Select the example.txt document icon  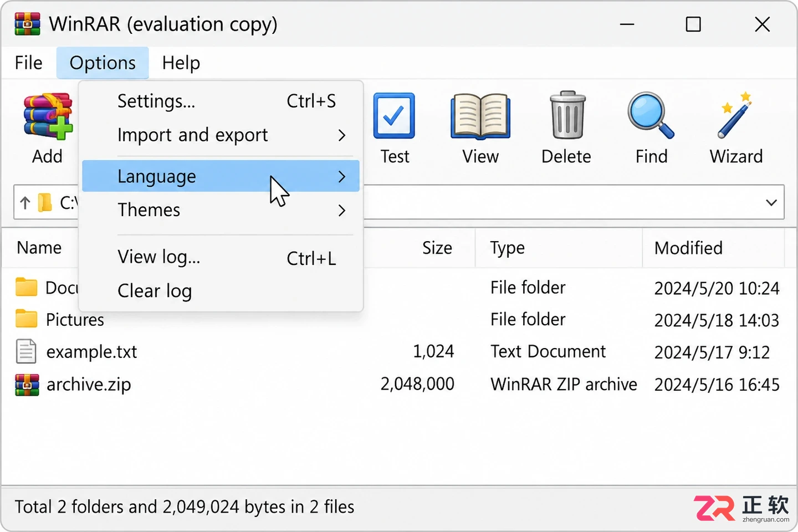[x=26, y=351]
